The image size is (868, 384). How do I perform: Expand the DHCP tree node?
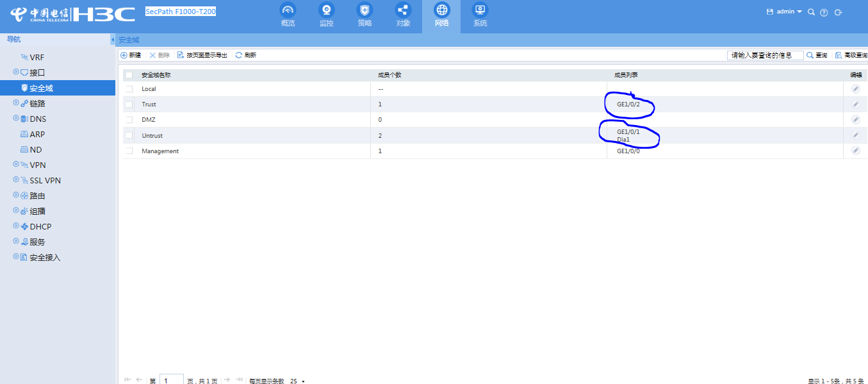(16, 226)
